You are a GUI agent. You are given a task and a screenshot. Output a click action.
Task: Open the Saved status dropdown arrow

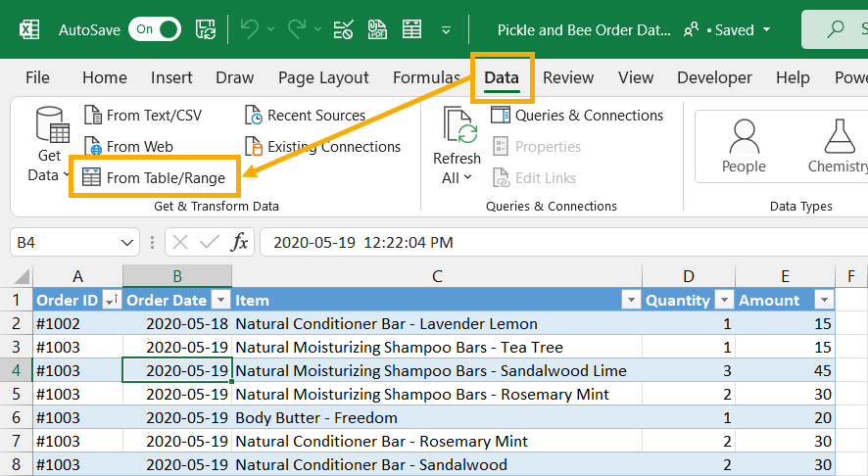click(x=767, y=30)
